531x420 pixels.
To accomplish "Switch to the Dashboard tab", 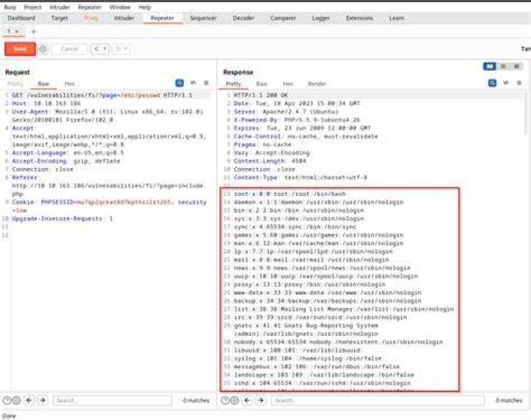I will point(21,18).
